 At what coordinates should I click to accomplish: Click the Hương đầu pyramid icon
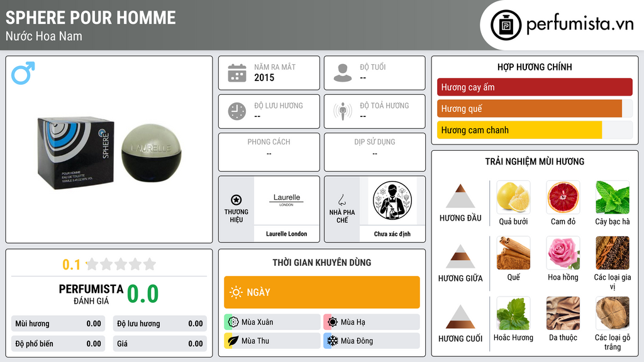460,196
